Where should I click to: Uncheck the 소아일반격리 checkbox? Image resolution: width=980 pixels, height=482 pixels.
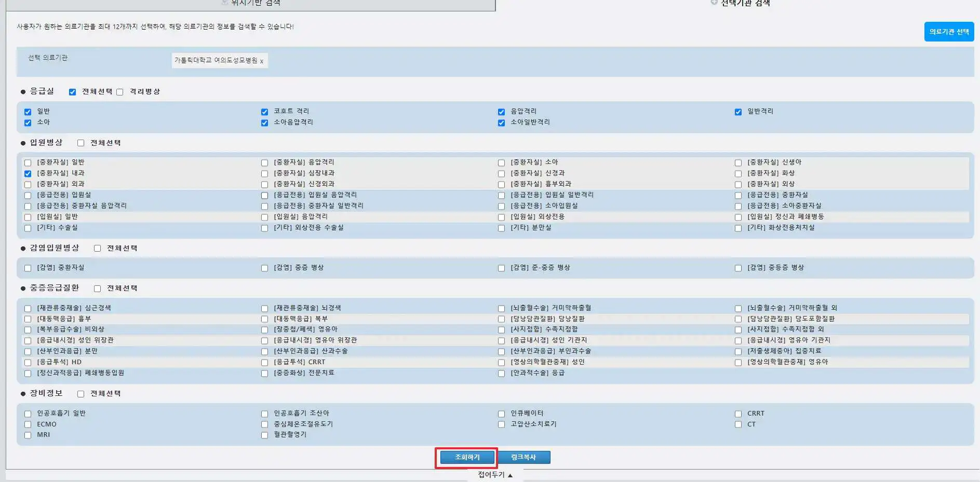click(501, 122)
